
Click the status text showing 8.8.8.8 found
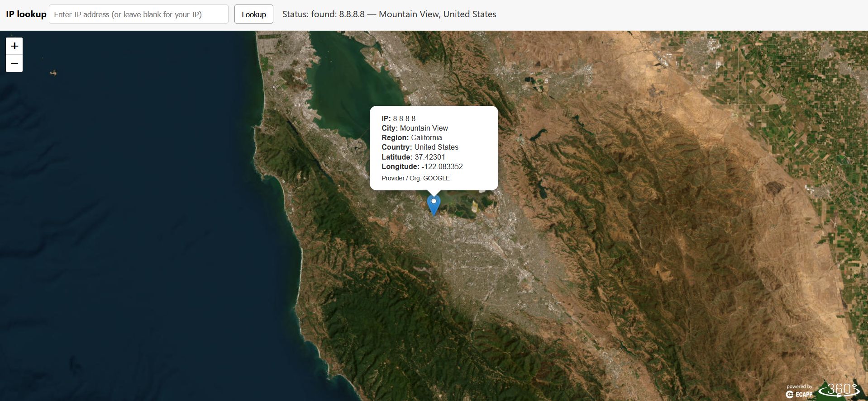click(389, 14)
